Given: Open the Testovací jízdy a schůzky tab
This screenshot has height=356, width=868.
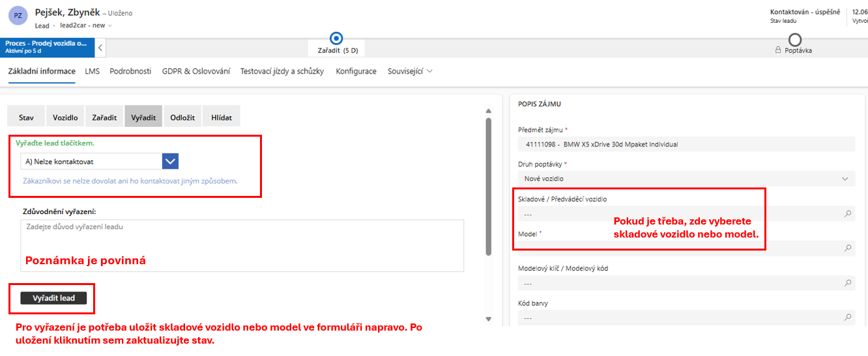Looking at the screenshot, I should (282, 71).
